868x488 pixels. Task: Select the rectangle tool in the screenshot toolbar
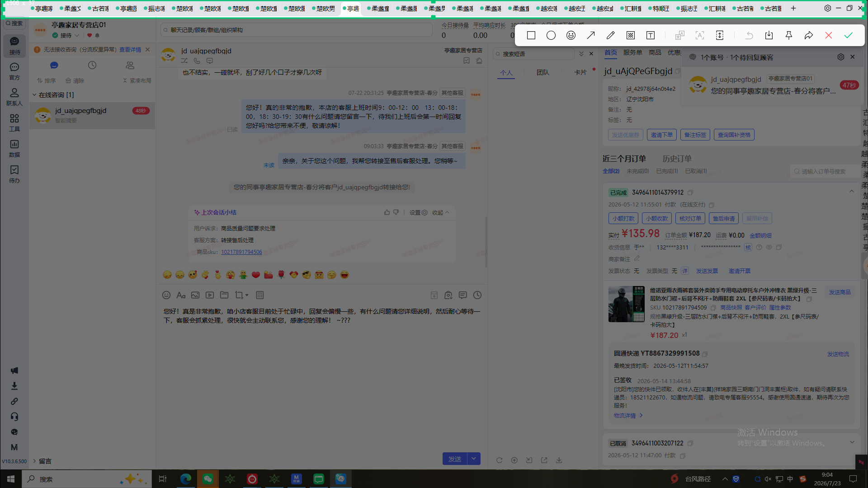[531, 35]
